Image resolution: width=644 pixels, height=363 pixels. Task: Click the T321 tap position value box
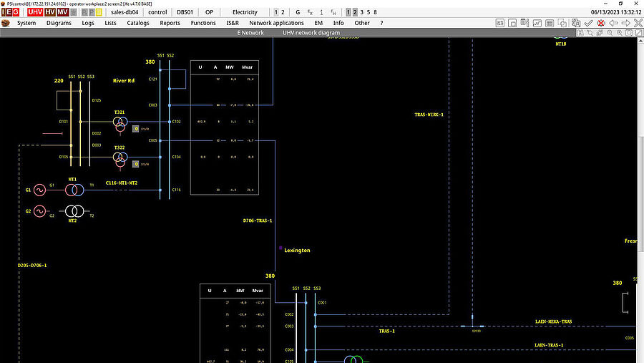135,129
